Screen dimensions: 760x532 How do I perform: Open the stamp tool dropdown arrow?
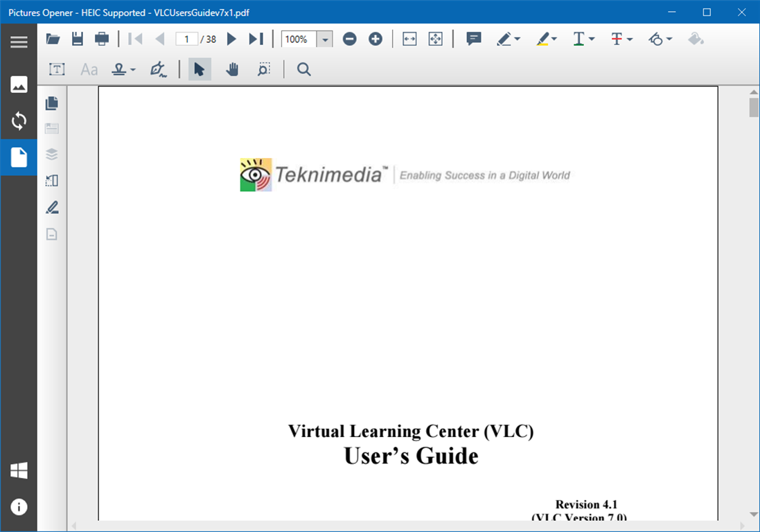[133, 70]
